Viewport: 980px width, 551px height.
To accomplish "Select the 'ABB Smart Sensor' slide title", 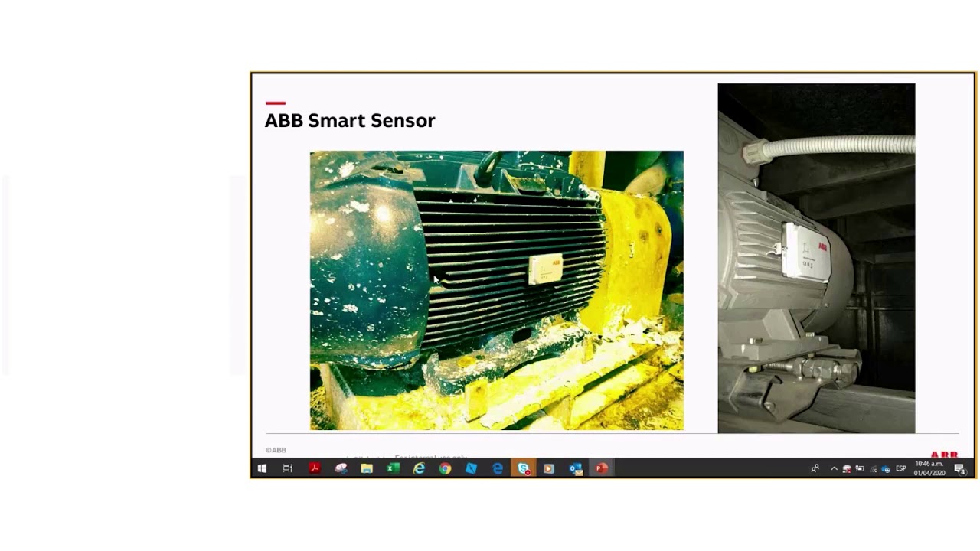I will (x=350, y=121).
